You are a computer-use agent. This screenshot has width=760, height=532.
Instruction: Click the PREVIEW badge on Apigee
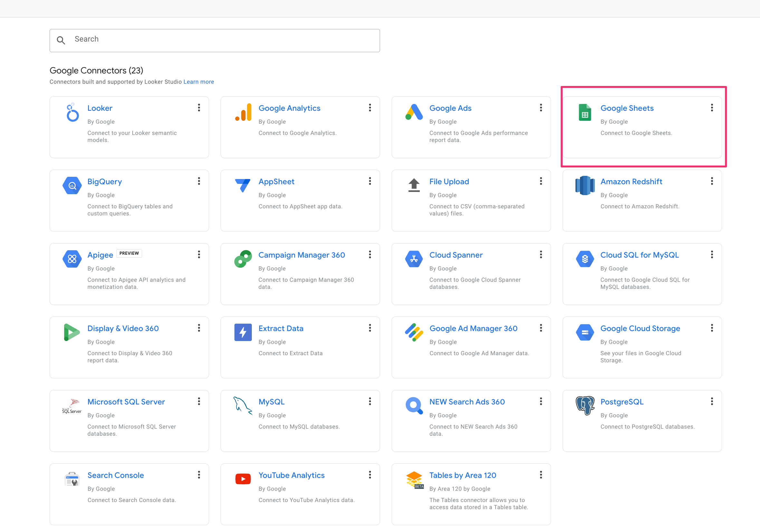pyautogui.click(x=129, y=253)
